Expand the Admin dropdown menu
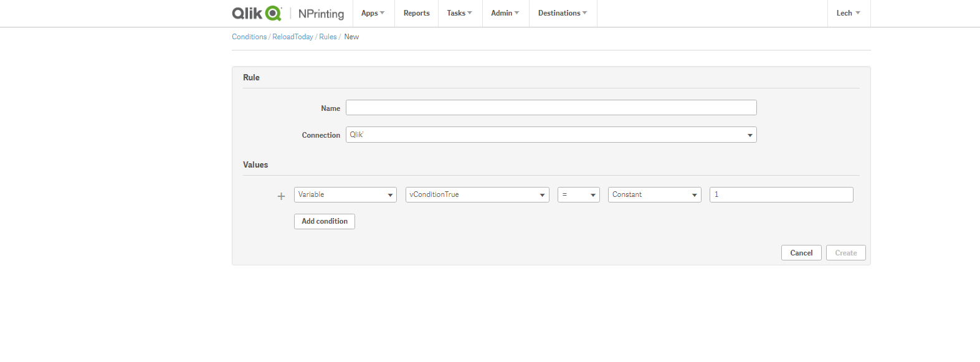 coord(505,13)
